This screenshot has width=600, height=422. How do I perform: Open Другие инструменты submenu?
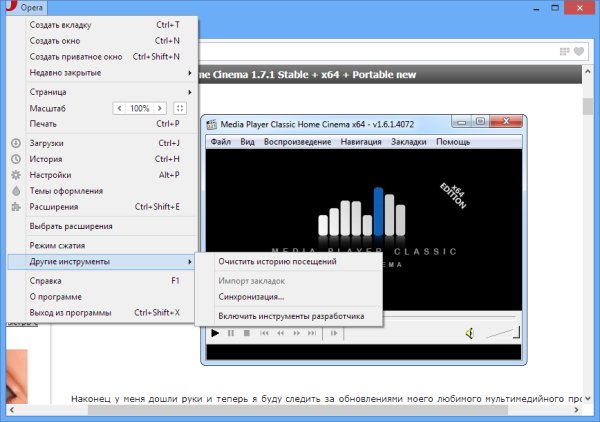tap(101, 262)
